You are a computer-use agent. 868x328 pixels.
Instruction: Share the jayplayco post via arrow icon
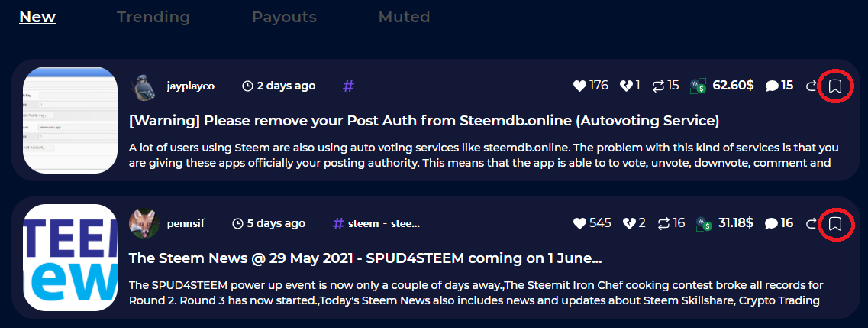[x=811, y=86]
